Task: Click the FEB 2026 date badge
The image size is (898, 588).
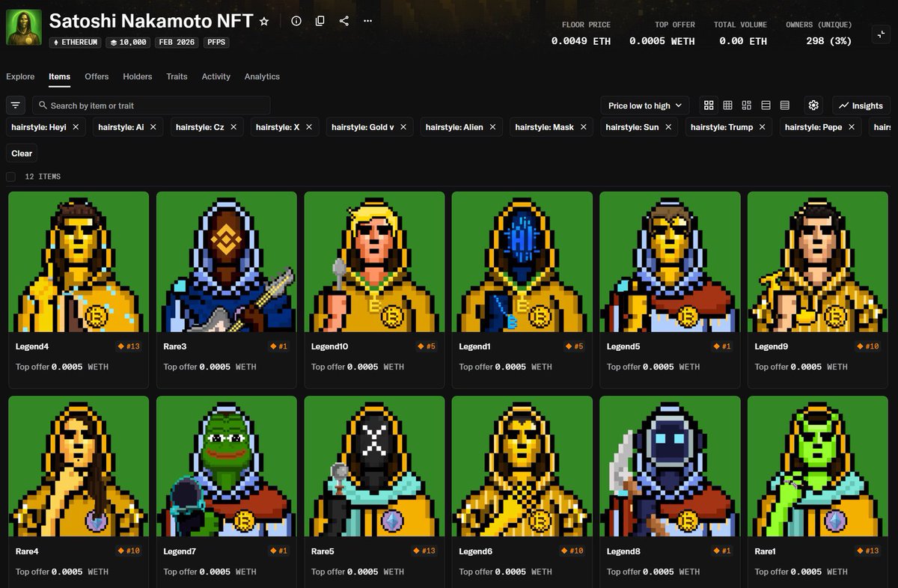Action: 177,43
